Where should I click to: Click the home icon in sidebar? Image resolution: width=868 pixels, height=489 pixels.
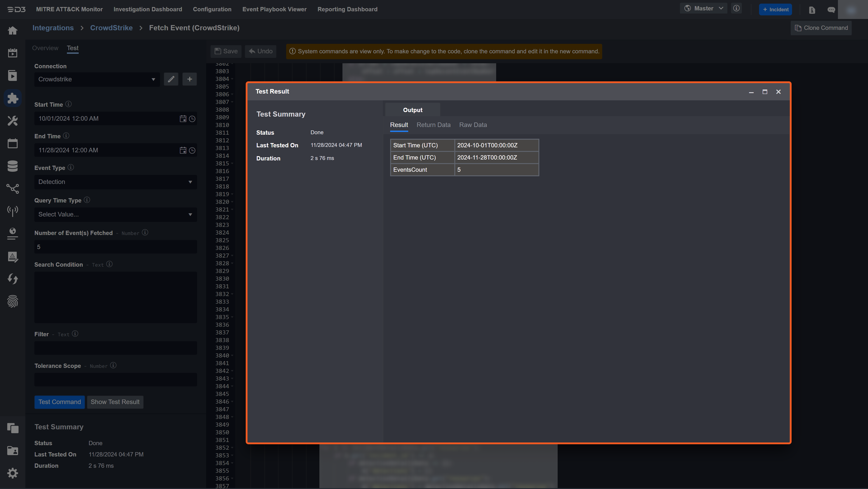pos(12,31)
